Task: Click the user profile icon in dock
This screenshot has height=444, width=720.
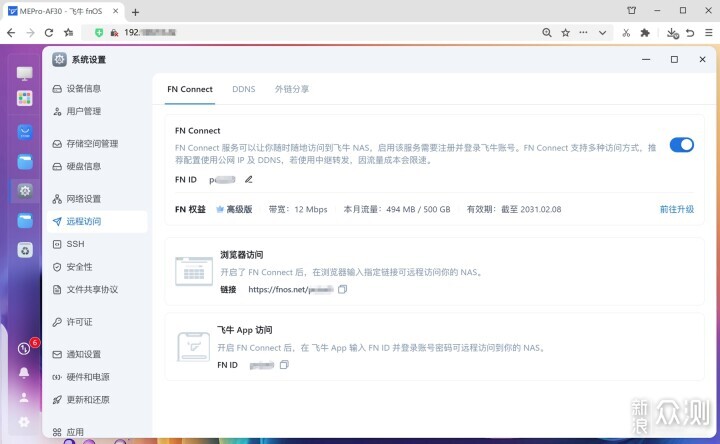Action: pyautogui.click(x=24, y=398)
